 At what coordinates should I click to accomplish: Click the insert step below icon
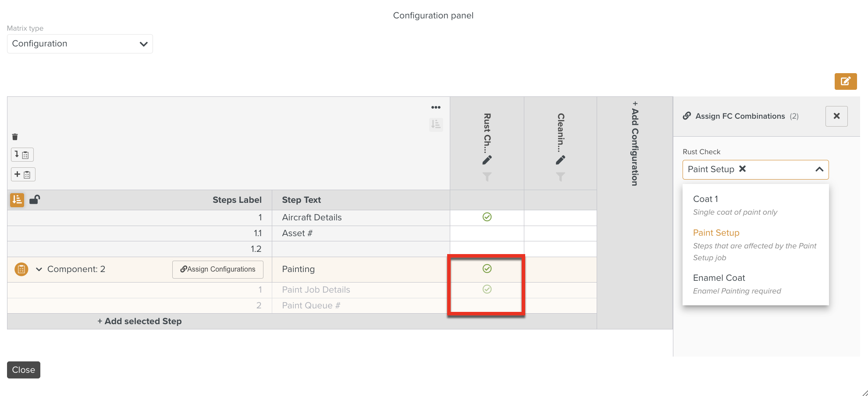point(22,155)
